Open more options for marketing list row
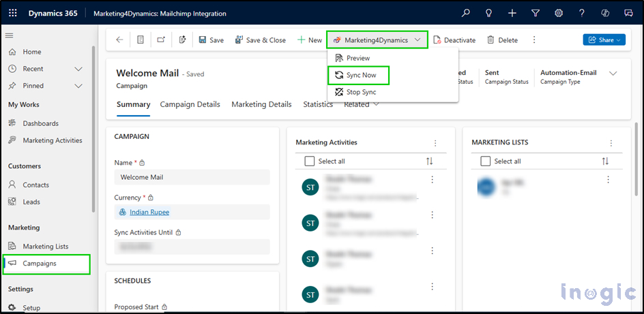The image size is (644, 314). pyautogui.click(x=609, y=179)
